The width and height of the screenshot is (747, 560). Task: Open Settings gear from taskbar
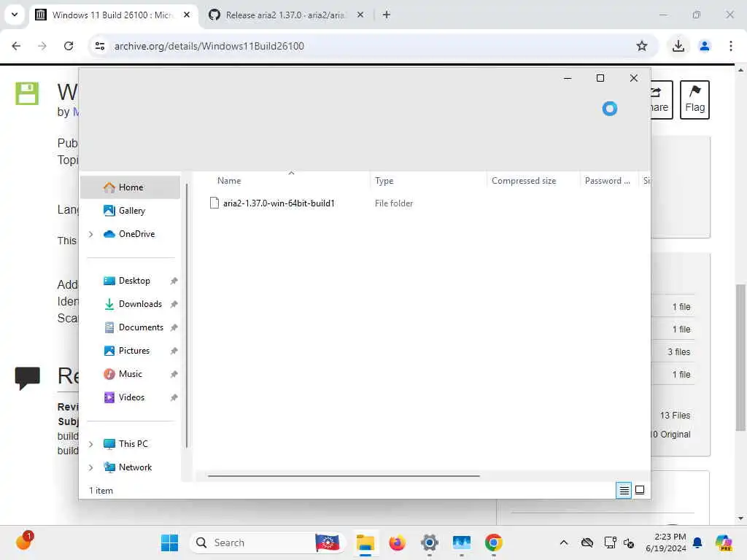tap(429, 542)
